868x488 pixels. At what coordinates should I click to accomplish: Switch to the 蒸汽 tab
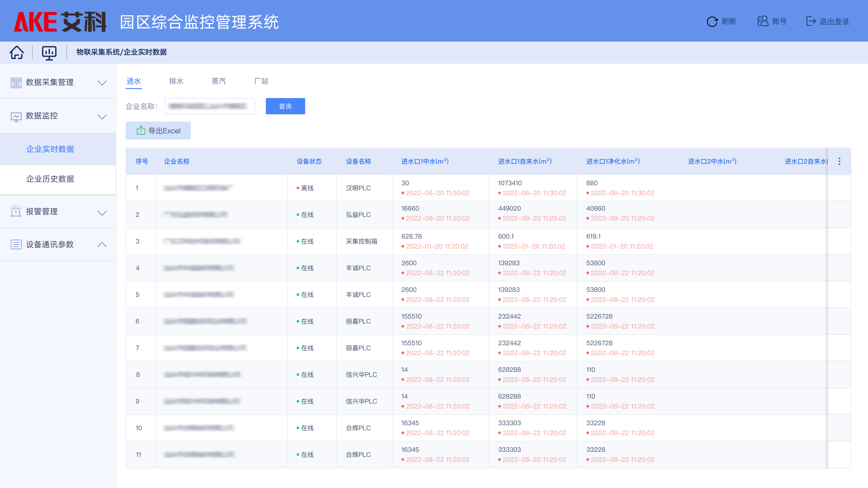[219, 81]
